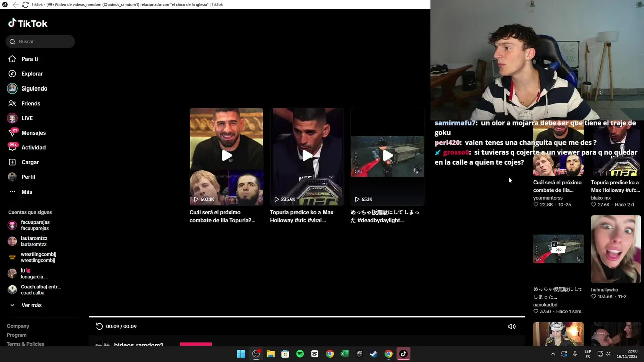The width and height of the screenshot is (644, 362).
Task: Replay the video with the restart icon
Action: coord(99,326)
